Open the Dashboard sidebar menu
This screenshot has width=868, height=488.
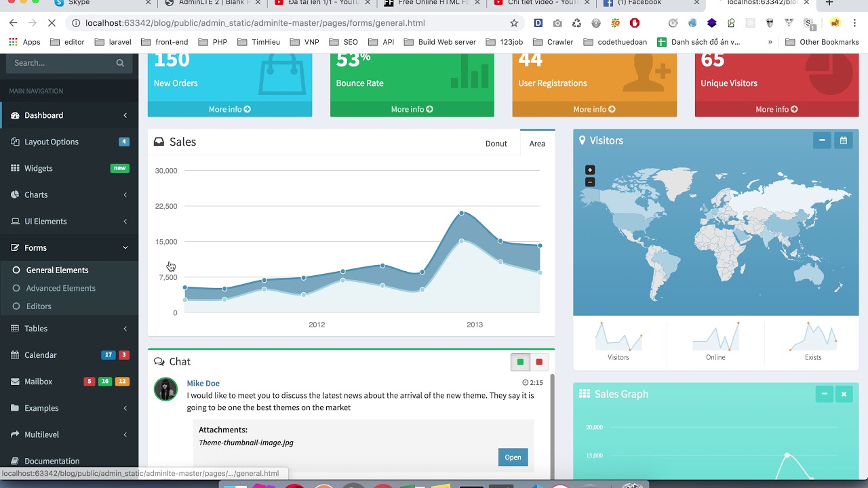click(69, 115)
